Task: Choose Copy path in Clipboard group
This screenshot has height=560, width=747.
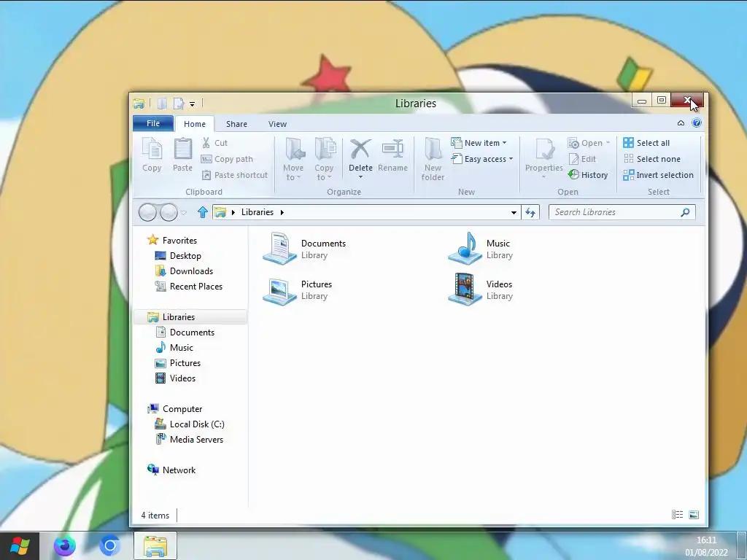Action: point(227,159)
